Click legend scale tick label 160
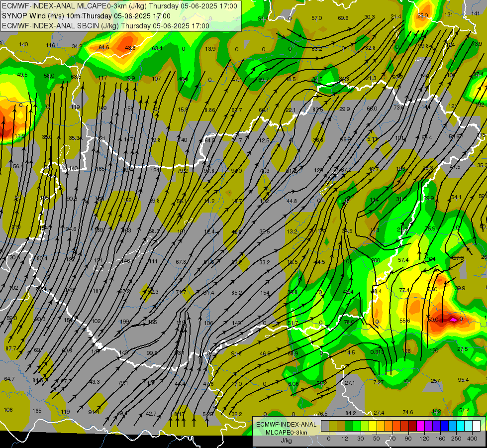This screenshot has height=448, width=487. point(440,439)
